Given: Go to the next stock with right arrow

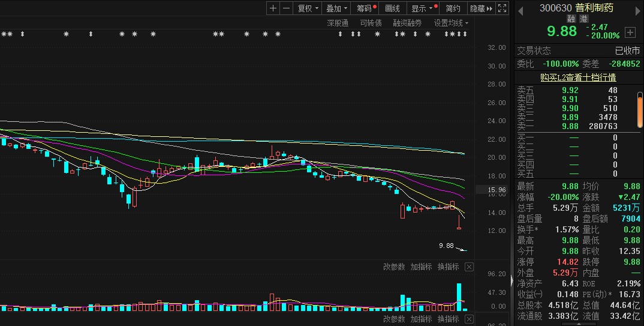Looking at the screenshot, I should (637, 9).
